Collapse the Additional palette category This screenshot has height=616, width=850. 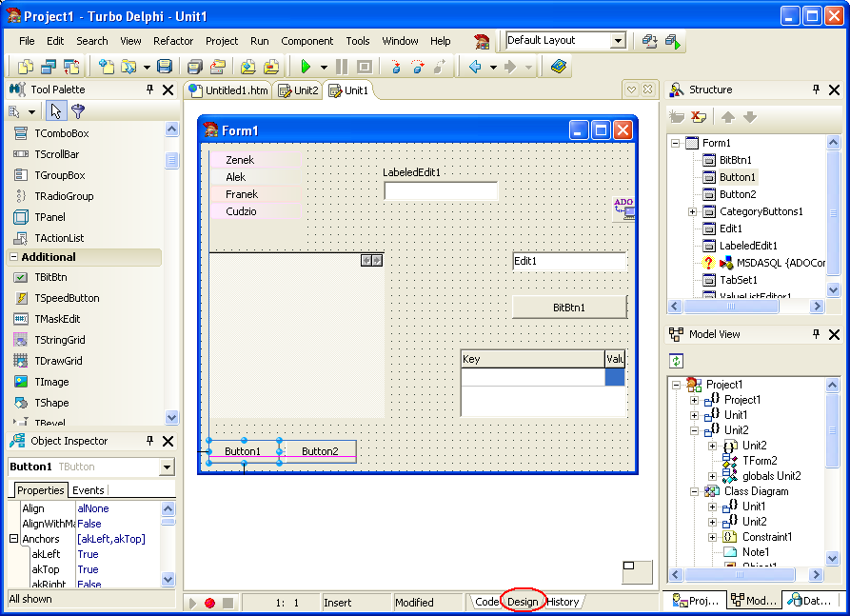pyautogui.click(x=14, y=257)
